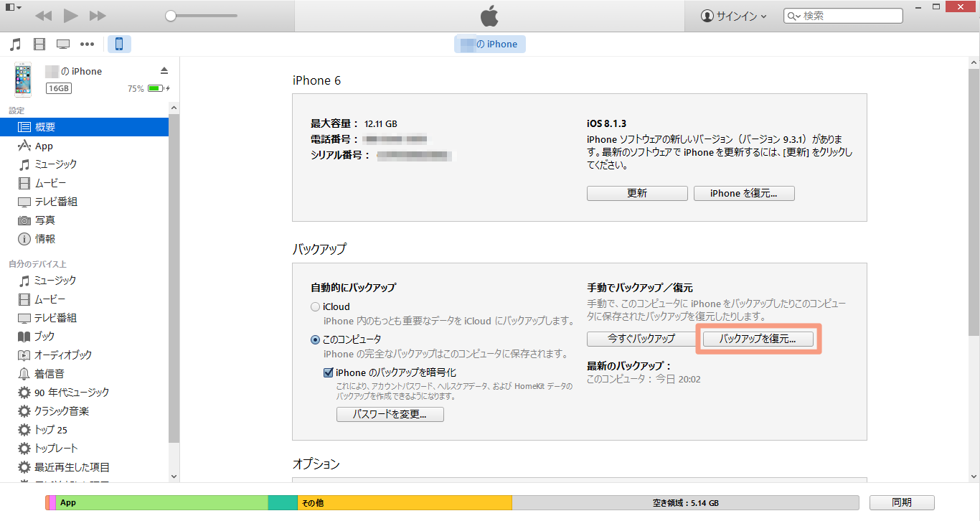Open トップ 25 playlist
The image size is (980, 521).
click(84, 430)
